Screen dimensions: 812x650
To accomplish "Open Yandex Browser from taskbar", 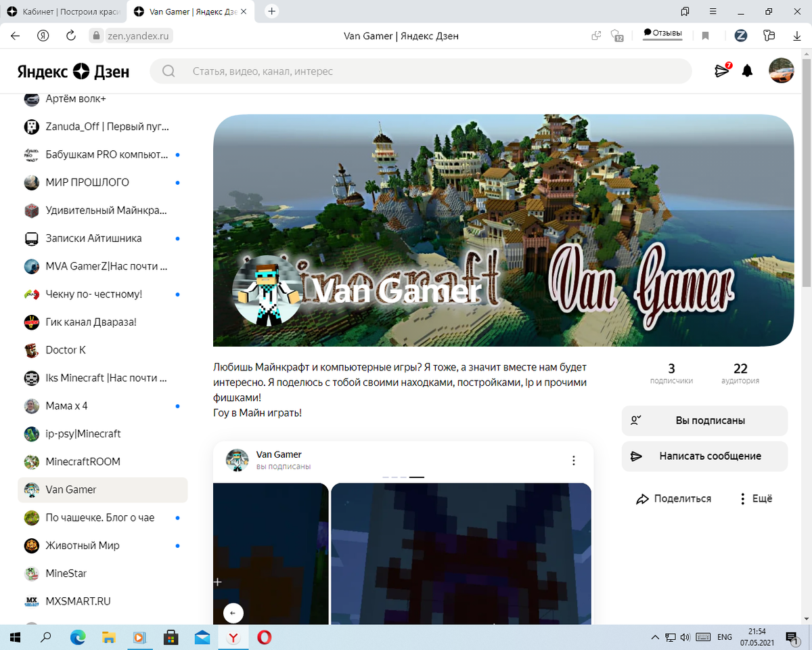I will [233, 637].
